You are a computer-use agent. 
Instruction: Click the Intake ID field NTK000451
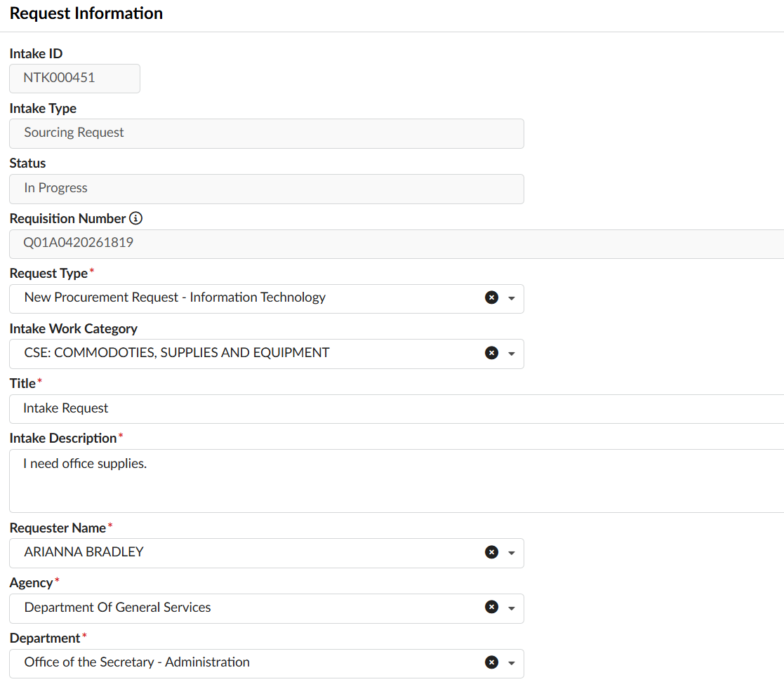pos(74,79)
